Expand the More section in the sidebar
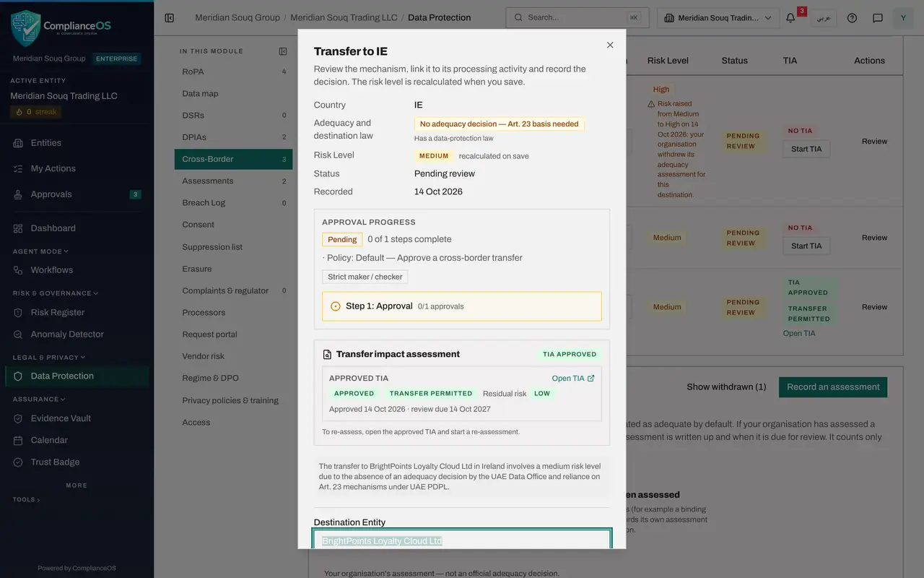The height and width of the screenshot is (578, 924). point(77,486)
